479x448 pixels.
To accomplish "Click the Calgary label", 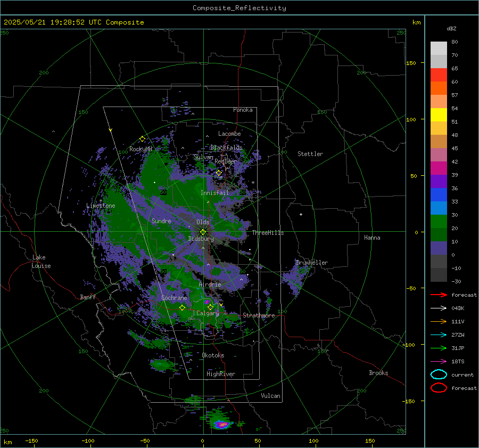I will click(x=208, y=313).
